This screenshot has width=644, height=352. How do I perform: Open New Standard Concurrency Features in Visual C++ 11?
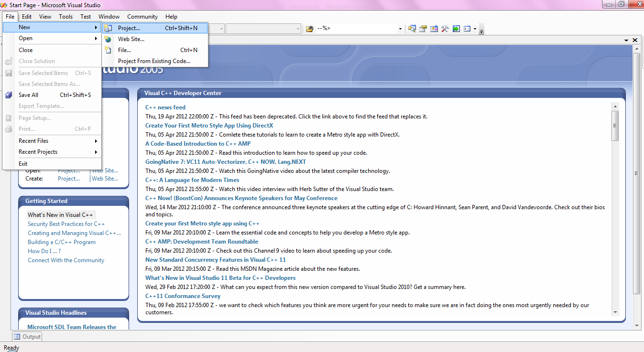tap(216, 260)
